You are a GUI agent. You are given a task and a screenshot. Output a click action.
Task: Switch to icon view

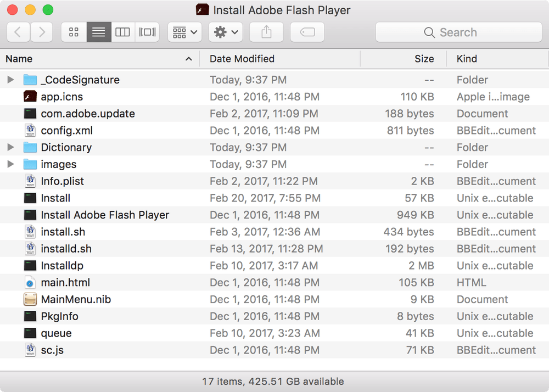[74, 32]
